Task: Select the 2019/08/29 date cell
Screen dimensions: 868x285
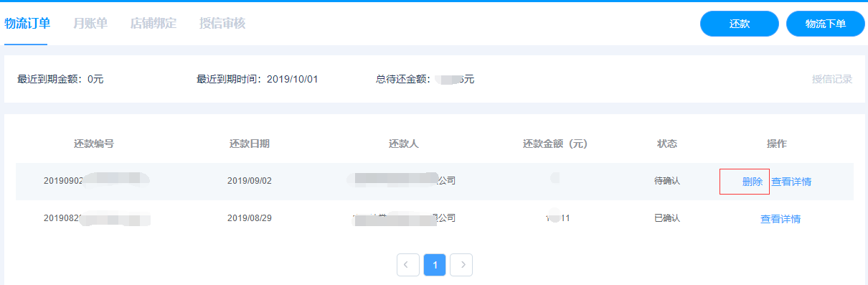Action: click(x=250, y=218)
